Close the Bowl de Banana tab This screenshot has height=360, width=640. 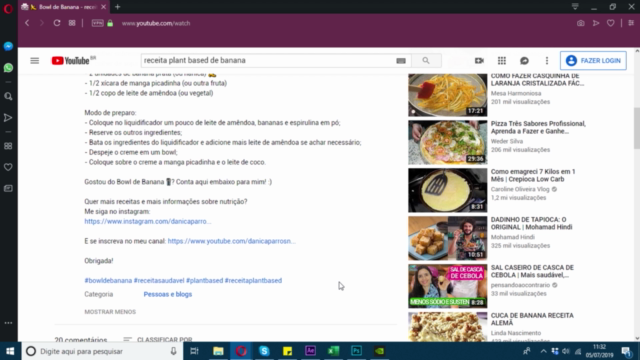[103, 7]
